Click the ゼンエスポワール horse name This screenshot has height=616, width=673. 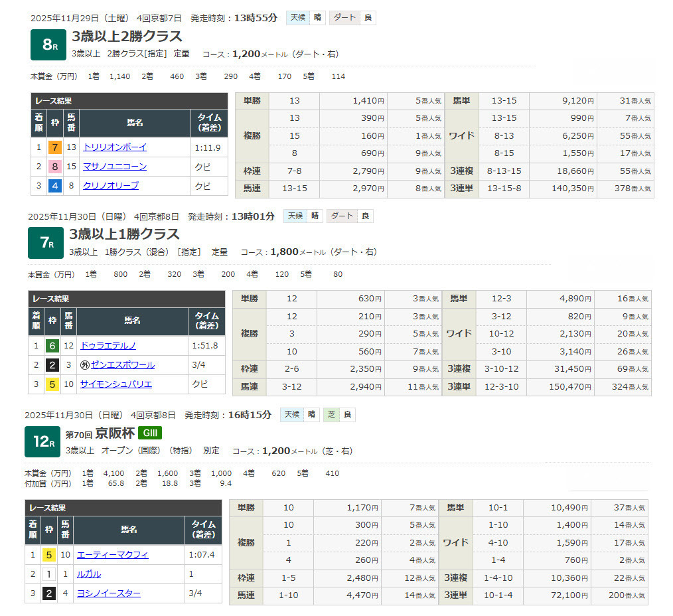[123, 365]
